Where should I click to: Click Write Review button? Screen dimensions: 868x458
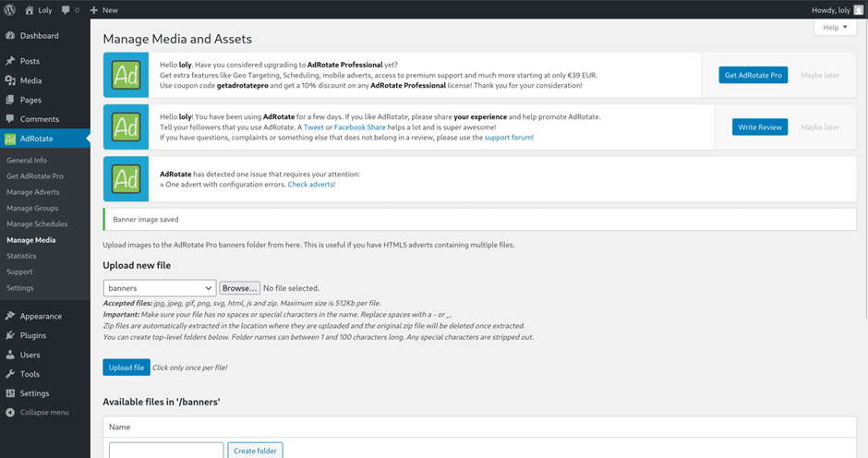coord(759,127)
